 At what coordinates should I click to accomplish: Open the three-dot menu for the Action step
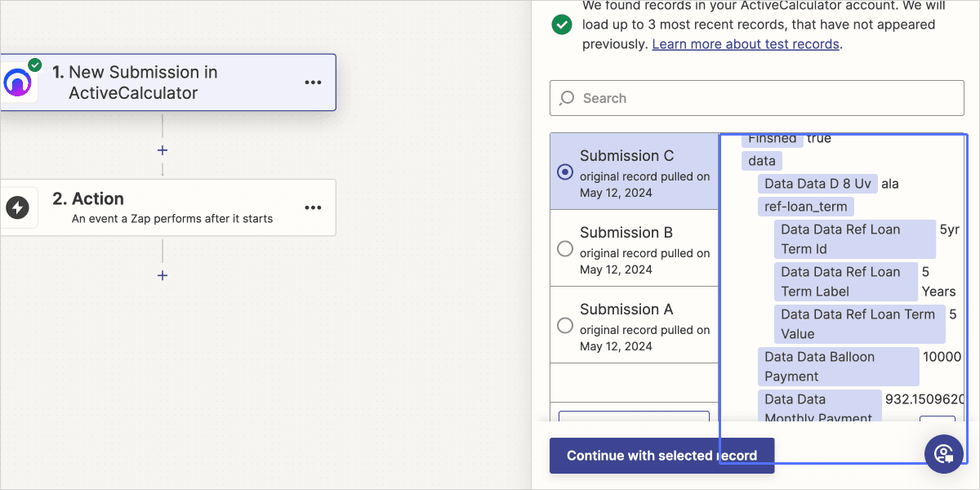pos(313,208)
